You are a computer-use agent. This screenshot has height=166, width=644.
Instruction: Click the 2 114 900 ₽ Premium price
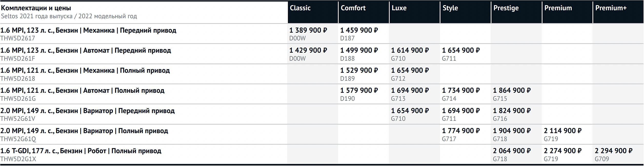point(562,131)
